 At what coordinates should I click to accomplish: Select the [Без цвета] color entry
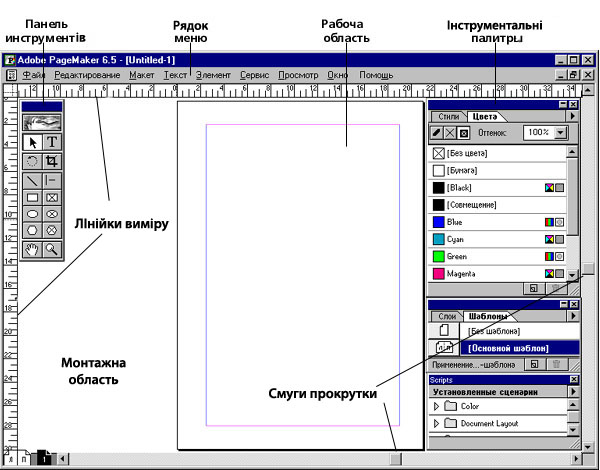pos(497,153)
